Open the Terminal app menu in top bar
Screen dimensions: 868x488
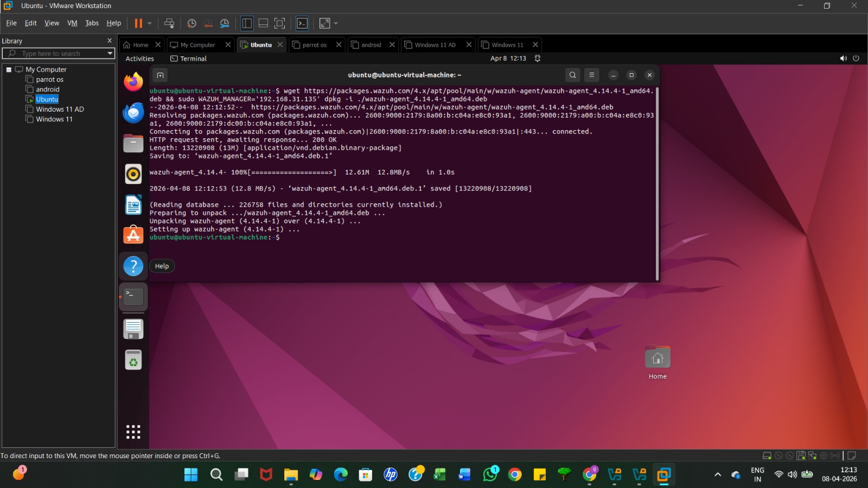point(188,59)
